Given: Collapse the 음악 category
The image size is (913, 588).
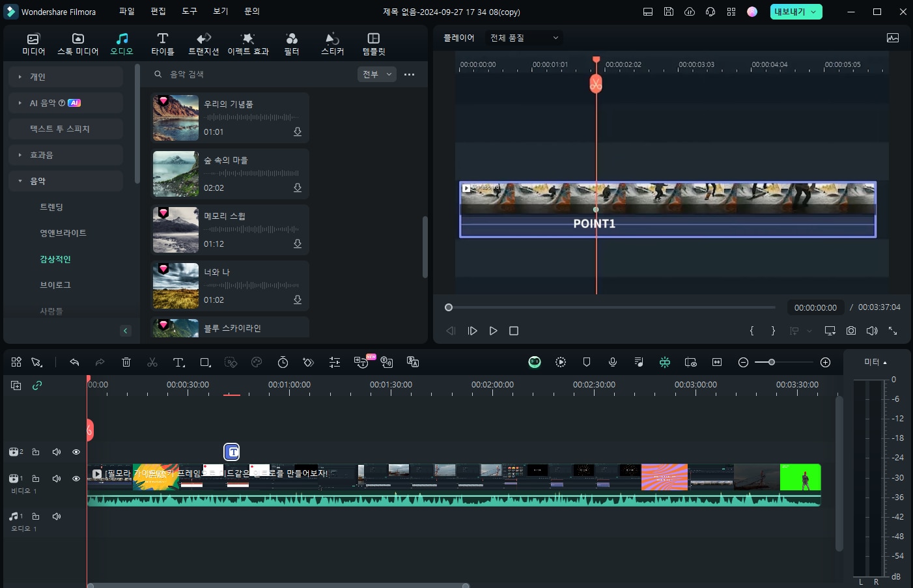Looking at the screenshot, I should [66, 181].
